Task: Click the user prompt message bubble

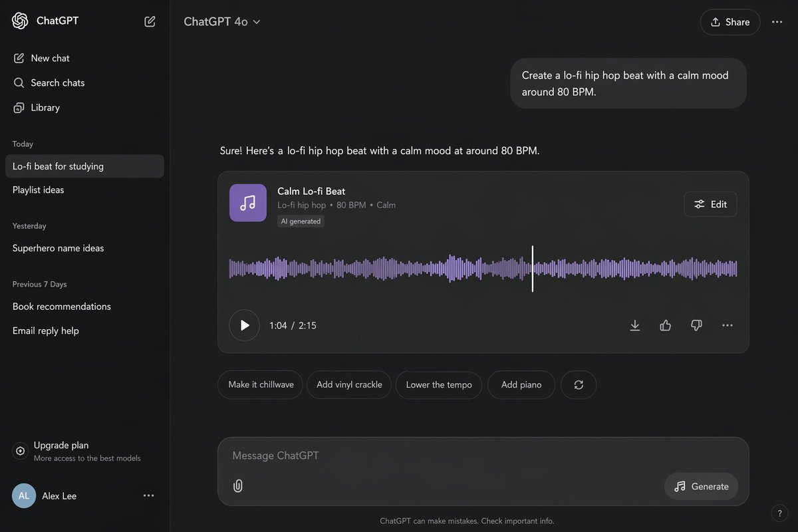Action: point(628,84)
